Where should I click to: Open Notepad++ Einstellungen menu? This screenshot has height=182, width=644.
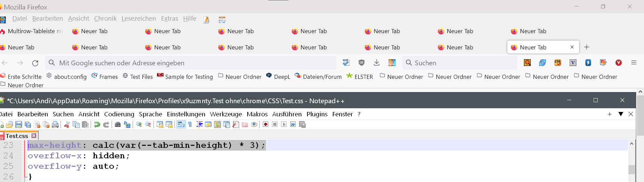click(186, 114)
